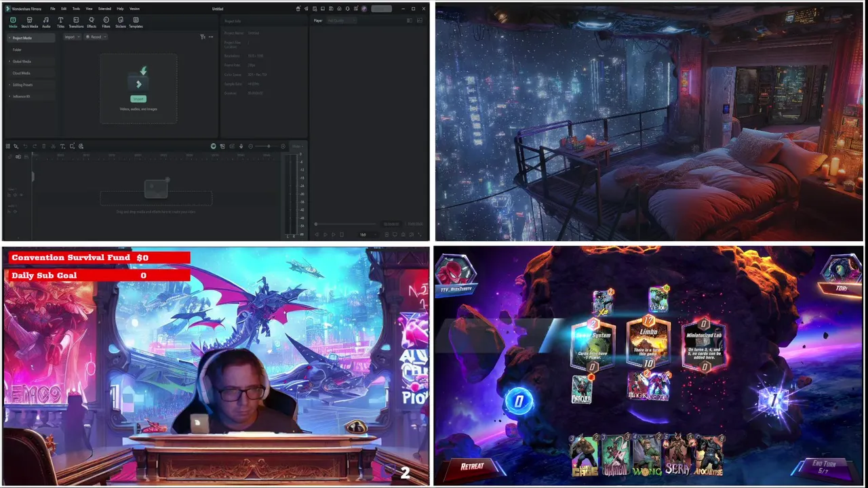This screenshot has width=868, height=488.
Task: Click the opponent TORI avatar
Action: [842, 270]
